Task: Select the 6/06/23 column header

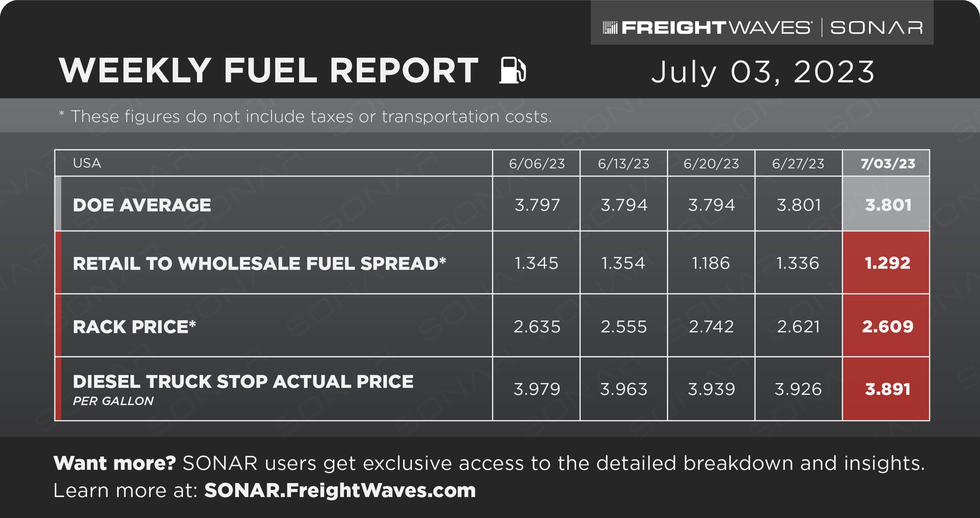Action: coord(536,163)
